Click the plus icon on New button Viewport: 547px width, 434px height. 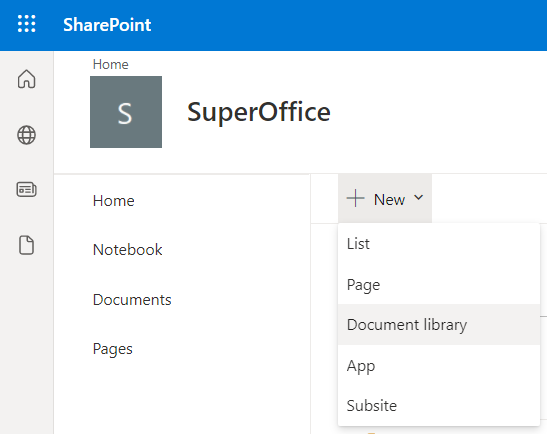(x=355, y=199)
